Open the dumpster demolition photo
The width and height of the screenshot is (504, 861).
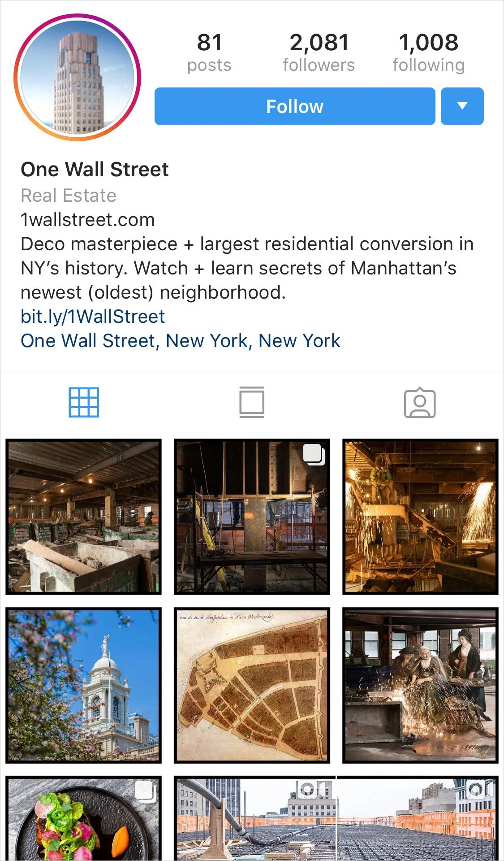pos(84,517)
